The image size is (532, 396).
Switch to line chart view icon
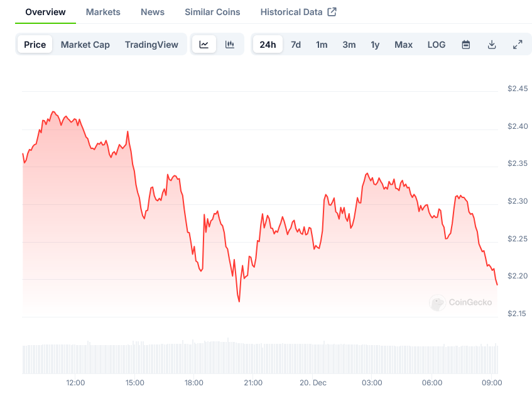coord(204,45)
